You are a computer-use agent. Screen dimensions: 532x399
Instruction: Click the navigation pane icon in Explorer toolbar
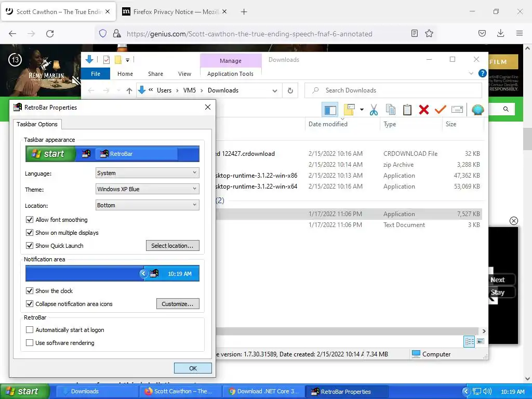(x=330, y=110)
